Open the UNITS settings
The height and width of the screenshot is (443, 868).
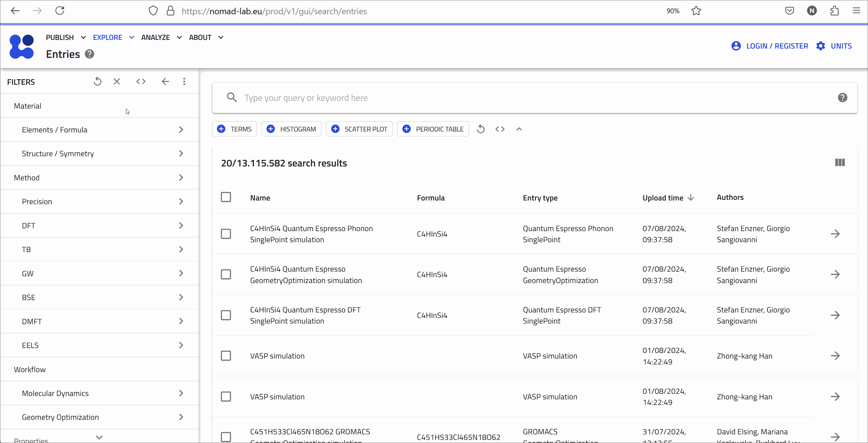tap(834, 46)
